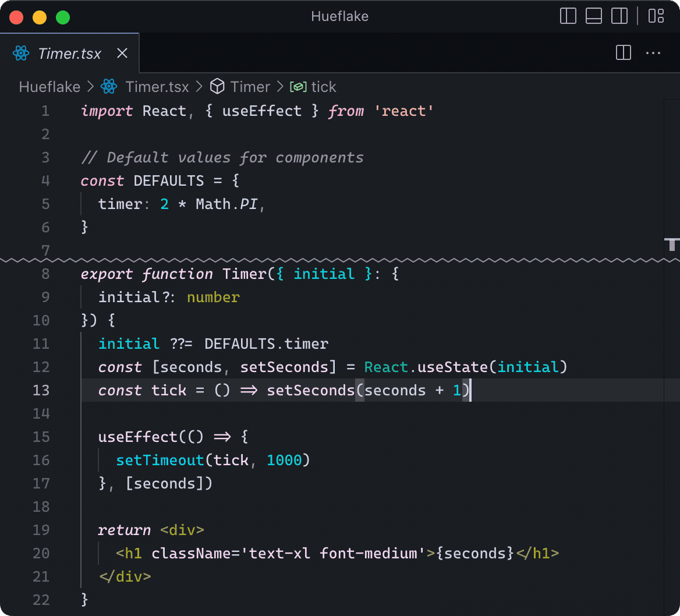The width and height of the screenshot is (680, 616).
Task: Click the symbol icon before tick in the breadcrumb
Action: [x=297, y=86]
